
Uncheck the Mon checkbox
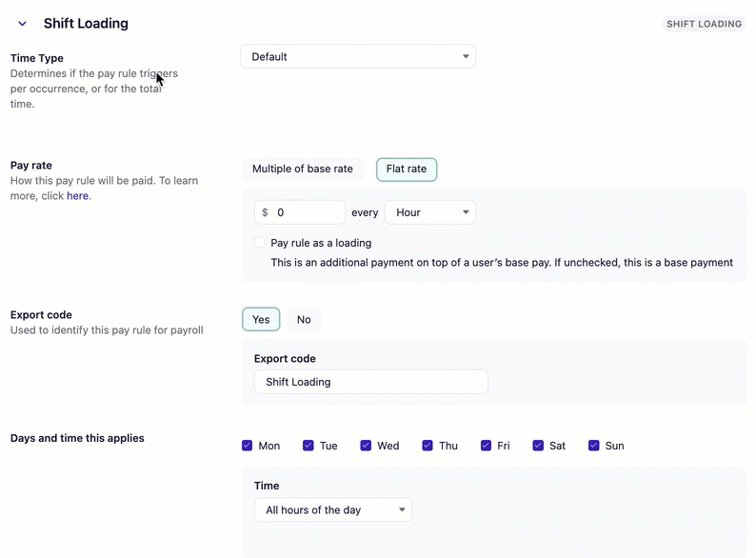click(x=248, y=446)
